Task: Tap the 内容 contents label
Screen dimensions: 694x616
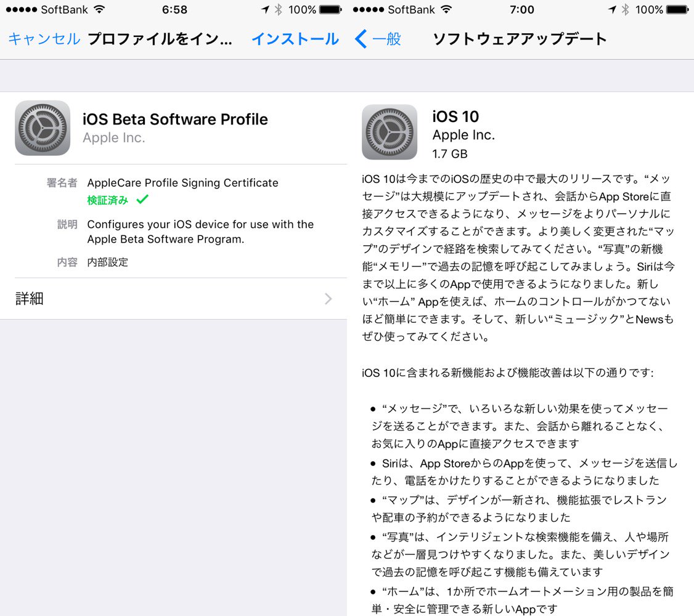Action: point(67,262)
